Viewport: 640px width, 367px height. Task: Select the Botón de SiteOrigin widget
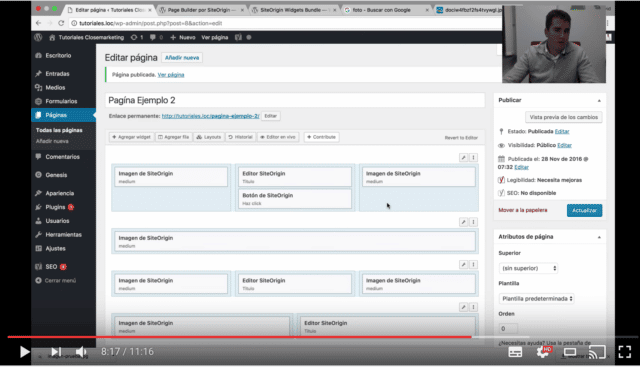tap(295, 199)
